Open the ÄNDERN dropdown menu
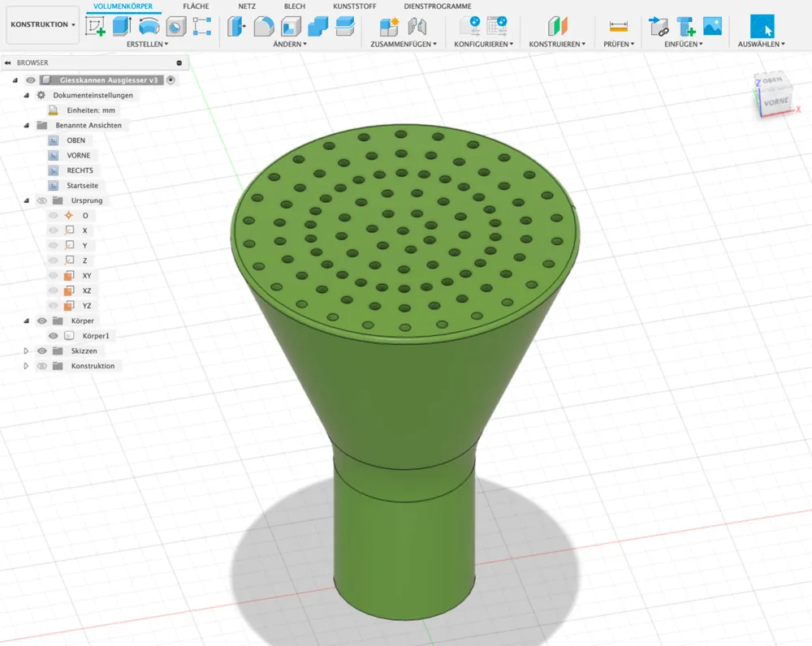The width and height of the screenshot is (812, 646). point(290,44)
